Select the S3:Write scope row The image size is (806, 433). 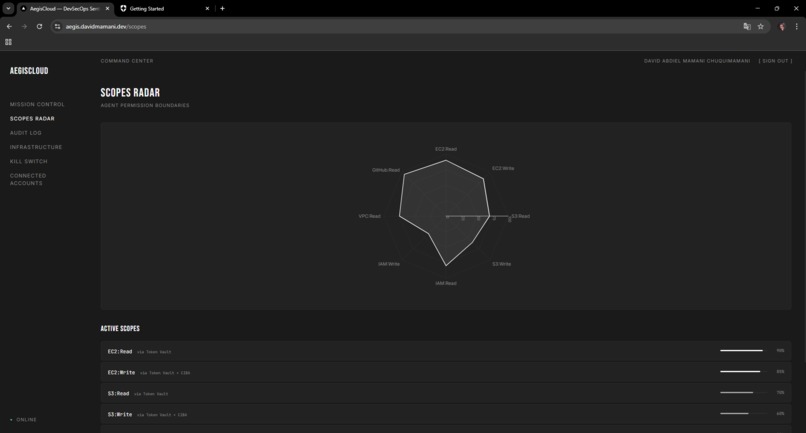(446, 414)
